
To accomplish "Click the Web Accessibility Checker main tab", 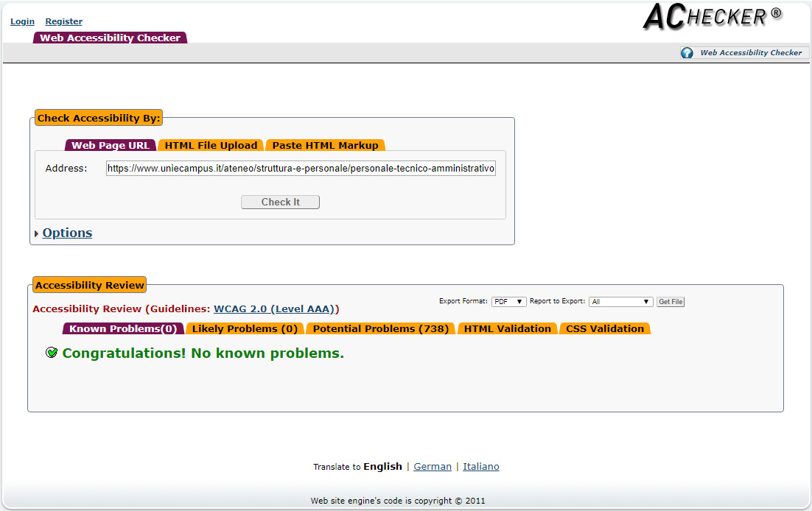I will pyautogui.click(x=111, y=38).
